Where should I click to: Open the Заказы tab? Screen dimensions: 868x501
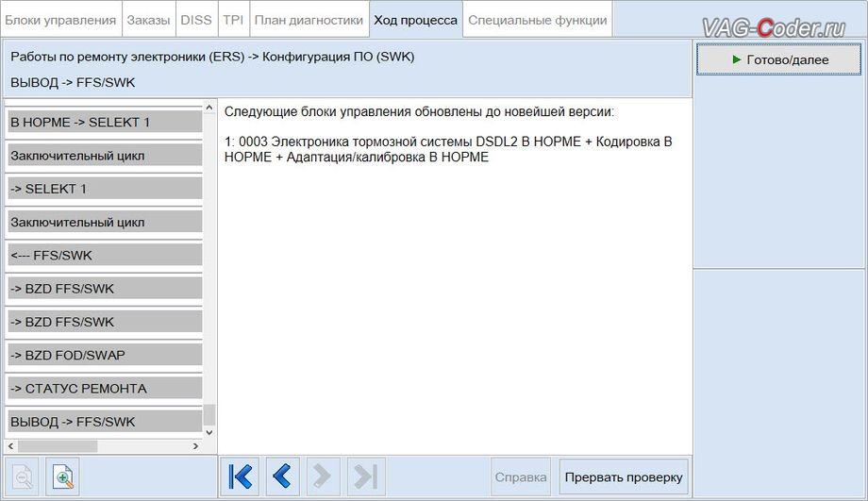pyautogui.click(x=148, y=20)
